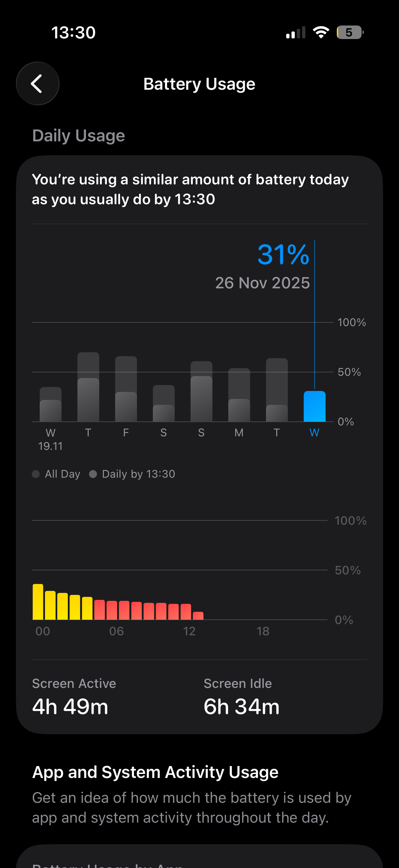
Task: Select the blue Wednesday bar for today
Action: [315, 407]
